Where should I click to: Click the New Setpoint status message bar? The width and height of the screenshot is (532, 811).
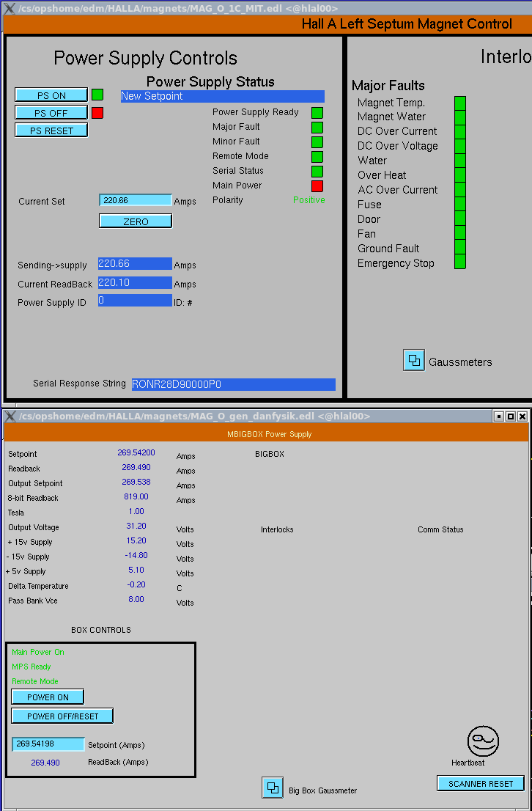(222, 96)
